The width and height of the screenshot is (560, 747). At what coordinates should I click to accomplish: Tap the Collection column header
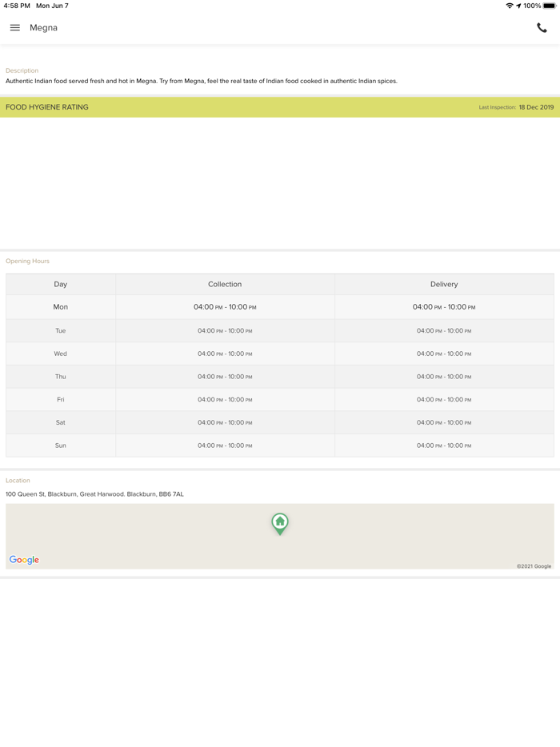(225, 284)
